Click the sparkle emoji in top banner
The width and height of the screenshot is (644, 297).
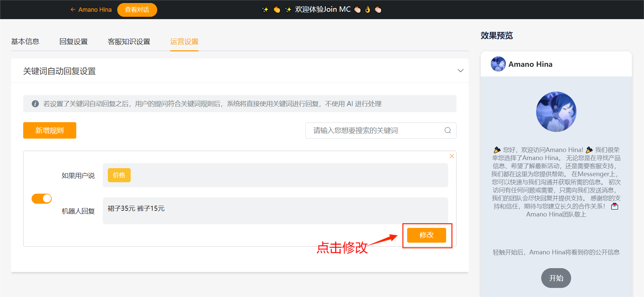coord(265,10)
